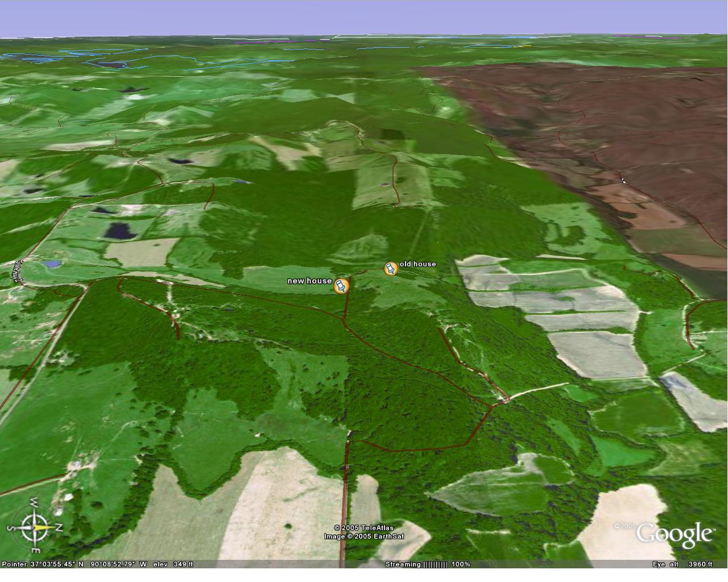The height and width of the screenshot is (582, 728).
Task: Click the © 2005 TeleAtlas copyright text
Action: point(364,528)
